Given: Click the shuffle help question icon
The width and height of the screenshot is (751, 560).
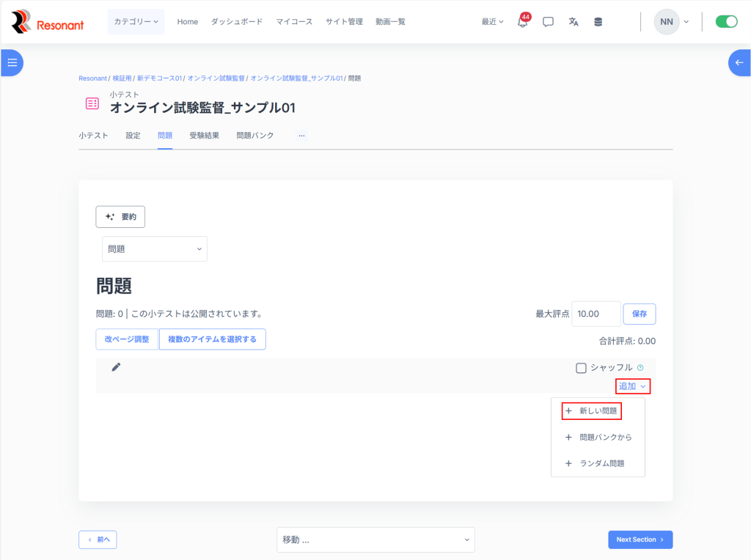Looking at the screenshot, I should pyautogui.click(x=640, y=368).
